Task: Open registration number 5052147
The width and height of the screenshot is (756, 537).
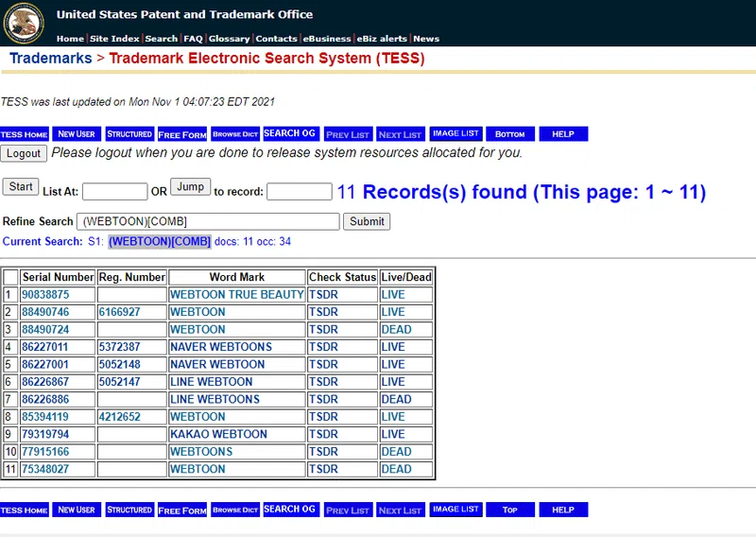Action: click(x=120, y=382)
